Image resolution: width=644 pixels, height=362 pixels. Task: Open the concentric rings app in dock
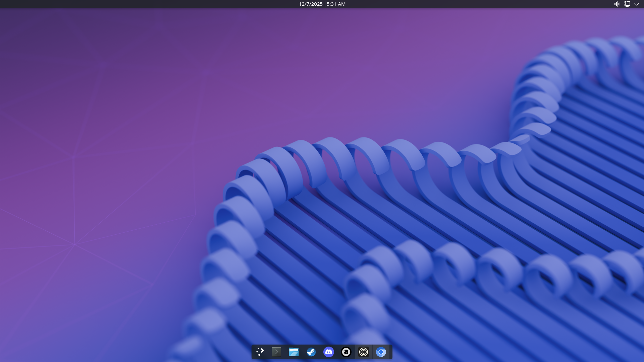click(364, 352)
